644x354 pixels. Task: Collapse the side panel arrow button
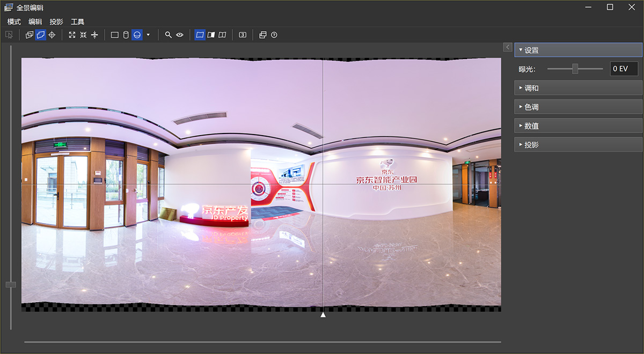[x=508, y=47]
